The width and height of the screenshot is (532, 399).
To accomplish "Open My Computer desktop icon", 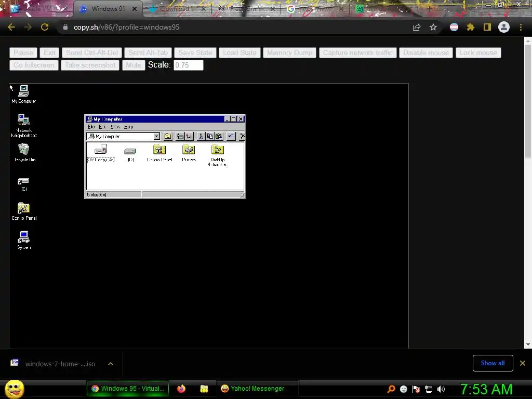I will 23,94.
